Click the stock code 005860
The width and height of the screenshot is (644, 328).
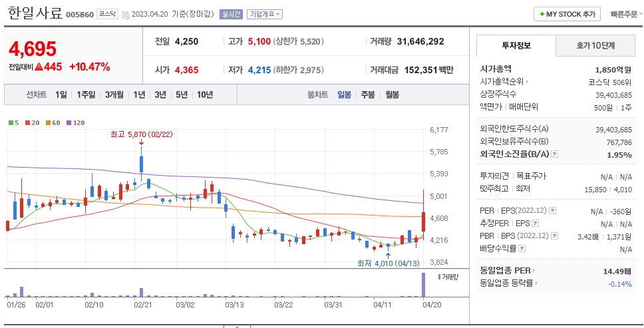coord(80,15)
